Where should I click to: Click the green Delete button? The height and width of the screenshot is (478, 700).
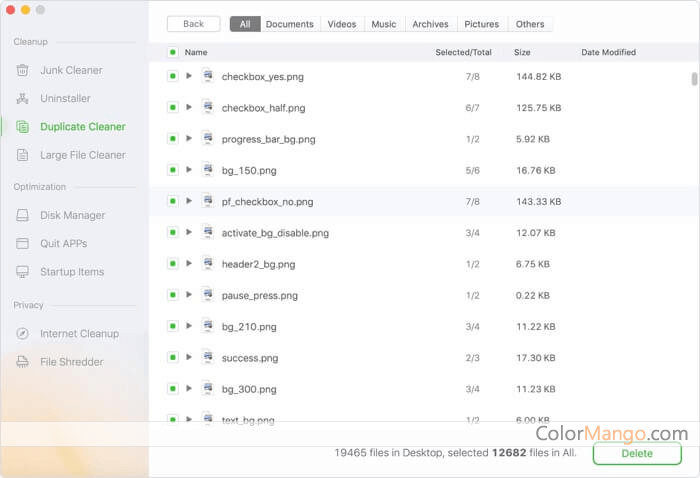click(637, 453)
